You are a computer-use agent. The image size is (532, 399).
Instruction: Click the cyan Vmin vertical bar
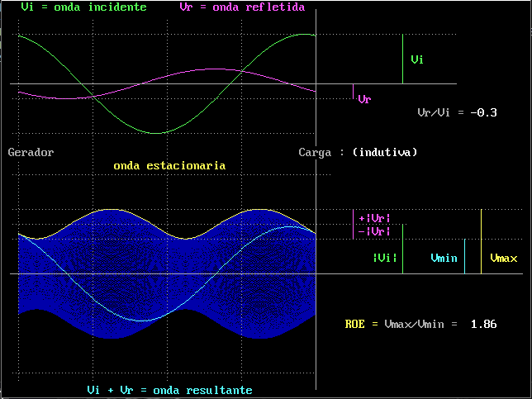coord(464,256)
